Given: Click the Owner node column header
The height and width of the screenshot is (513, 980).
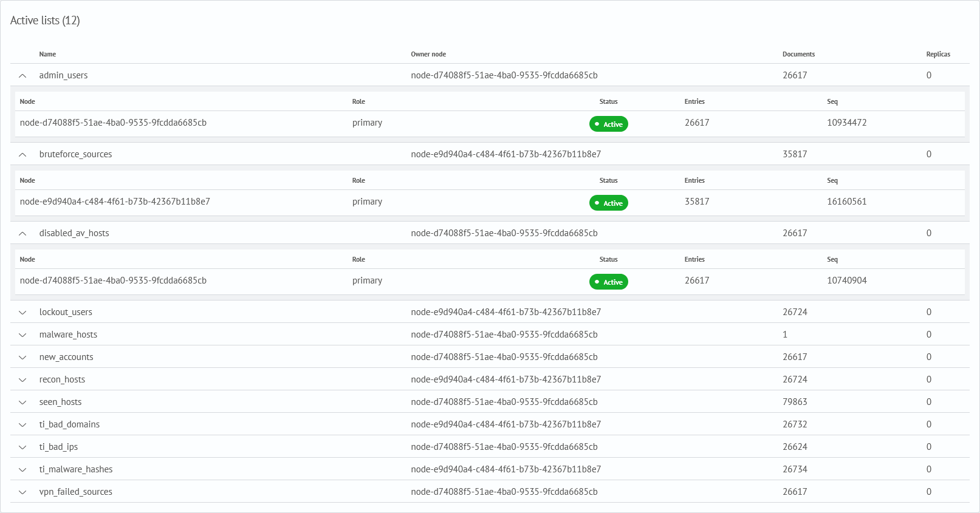Looking at the screenshot, I should click(428, 54).
